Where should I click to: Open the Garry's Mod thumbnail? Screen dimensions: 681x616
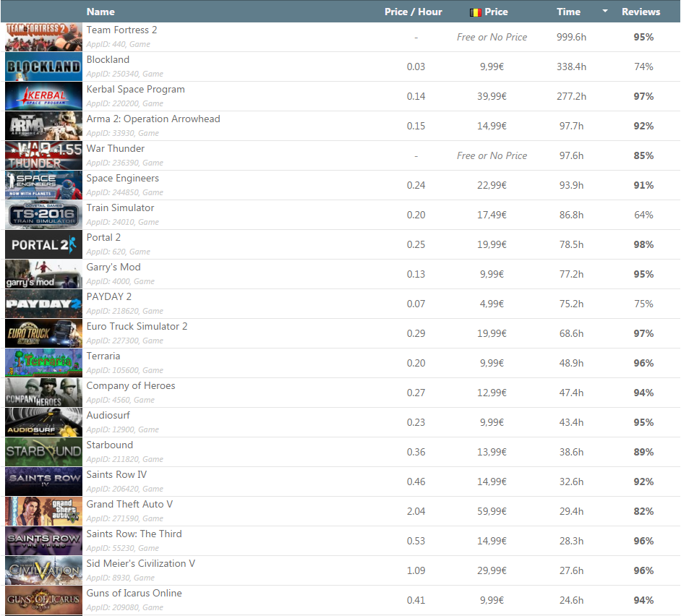pyautogui.click(x=43, y=274)
